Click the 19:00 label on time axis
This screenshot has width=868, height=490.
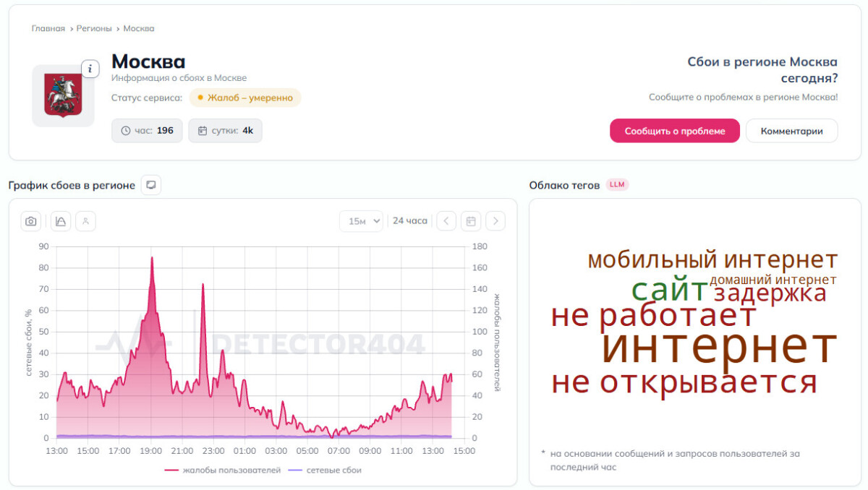tap(150, 451)
